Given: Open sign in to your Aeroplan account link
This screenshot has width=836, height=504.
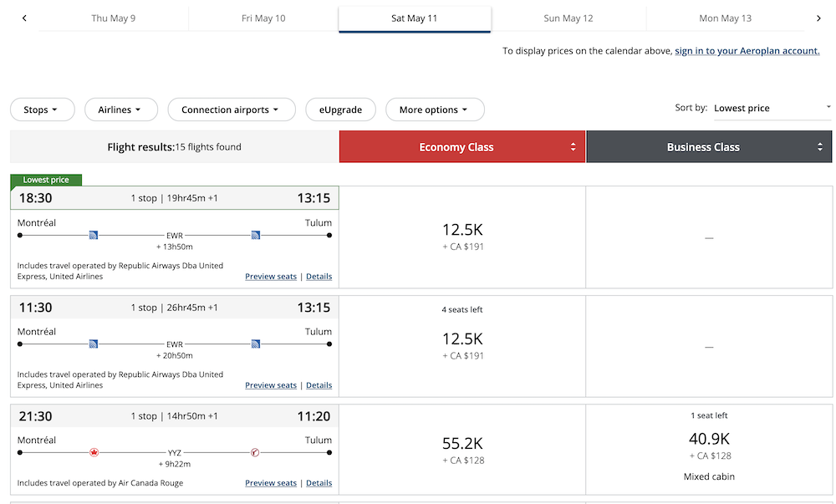Looking at the screenshot, I should coord(747,51).
